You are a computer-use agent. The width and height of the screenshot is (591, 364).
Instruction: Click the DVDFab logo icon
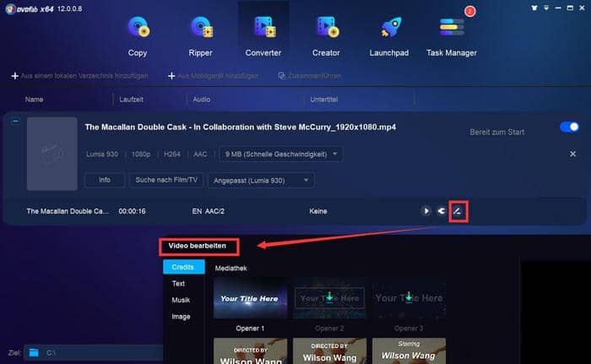click(10, 8)
